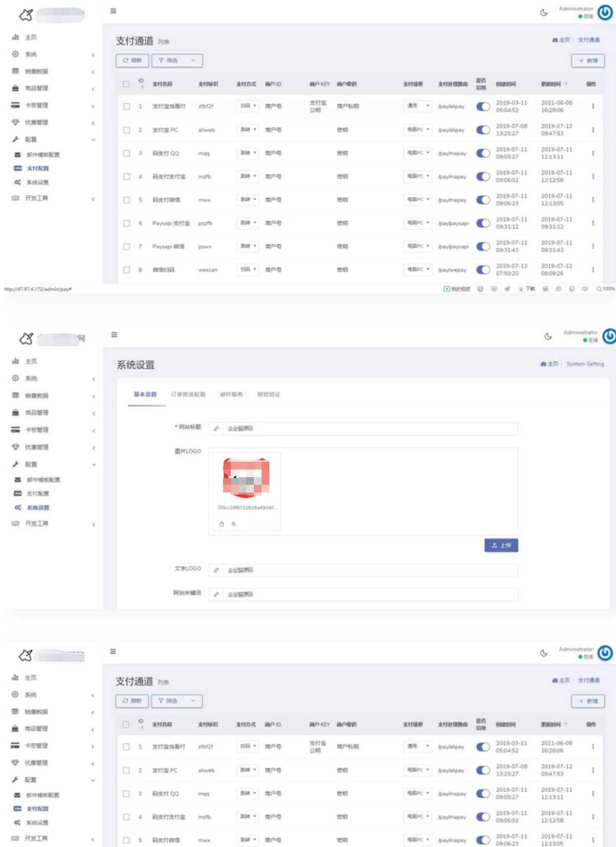The height and width of the screenshot is (847, 616).
Task: Click the 100% zoom indicator in the status bar
Action: (x=605, y=289)
